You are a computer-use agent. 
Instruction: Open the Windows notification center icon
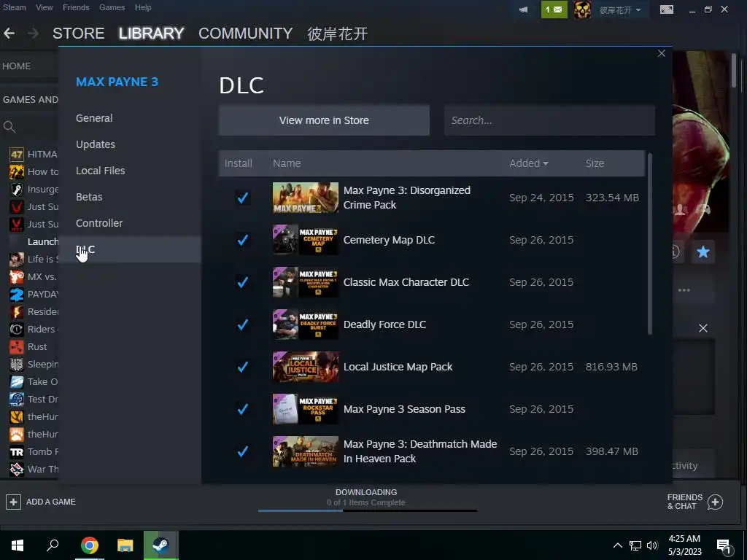coord(724,546)
